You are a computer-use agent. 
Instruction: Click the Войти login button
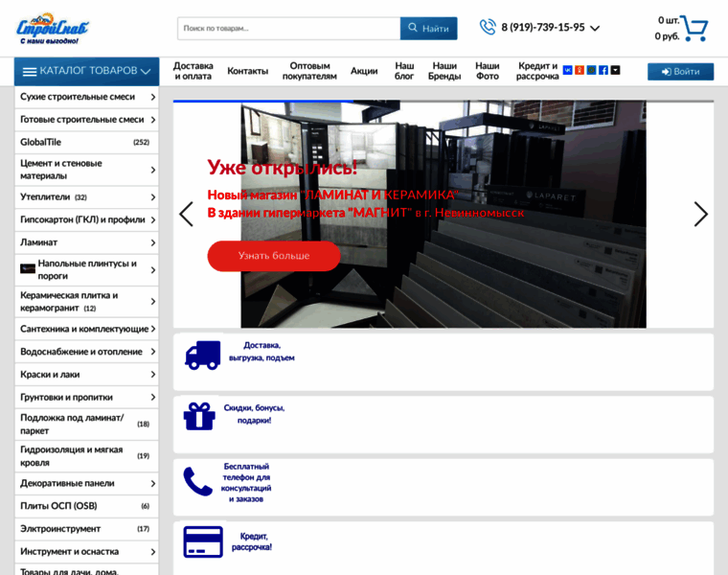(x=680, y=71)
